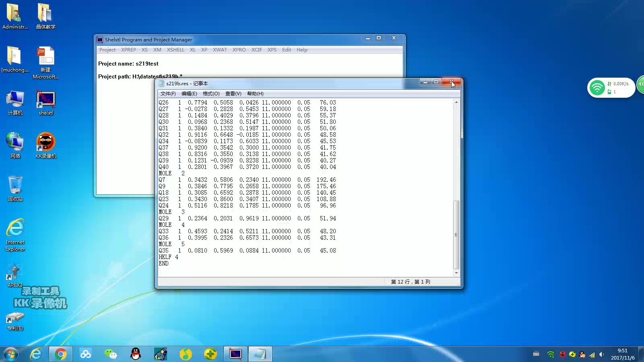Open WeChat in the taskbar

click(x=110, y=354)
